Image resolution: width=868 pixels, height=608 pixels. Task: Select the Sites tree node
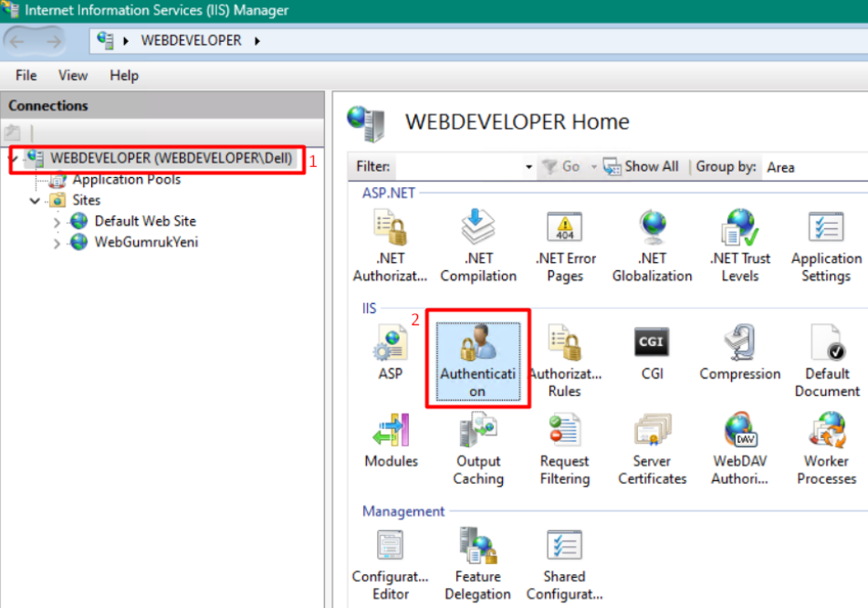[x=87, y=200]
